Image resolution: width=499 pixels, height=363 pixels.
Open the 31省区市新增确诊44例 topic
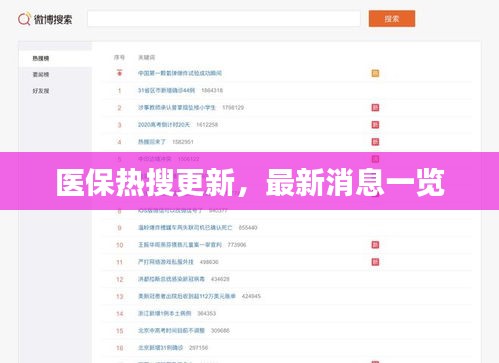pos(166,90)
